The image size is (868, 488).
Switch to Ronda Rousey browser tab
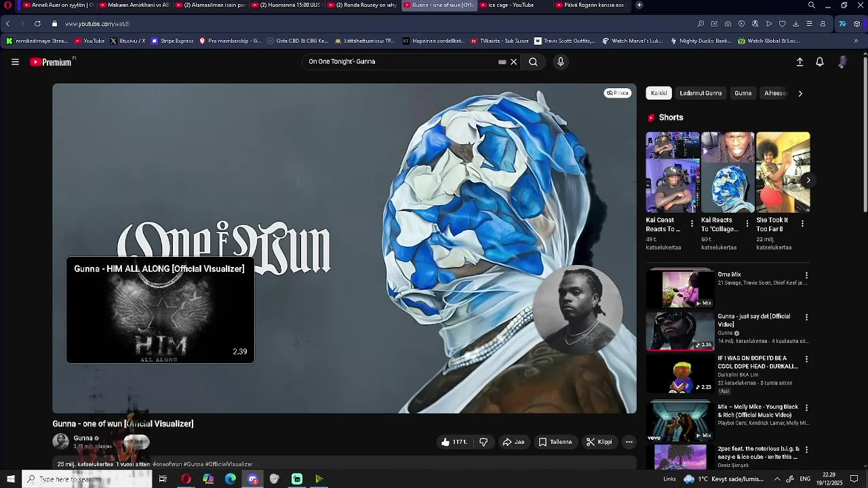[363, 5]
